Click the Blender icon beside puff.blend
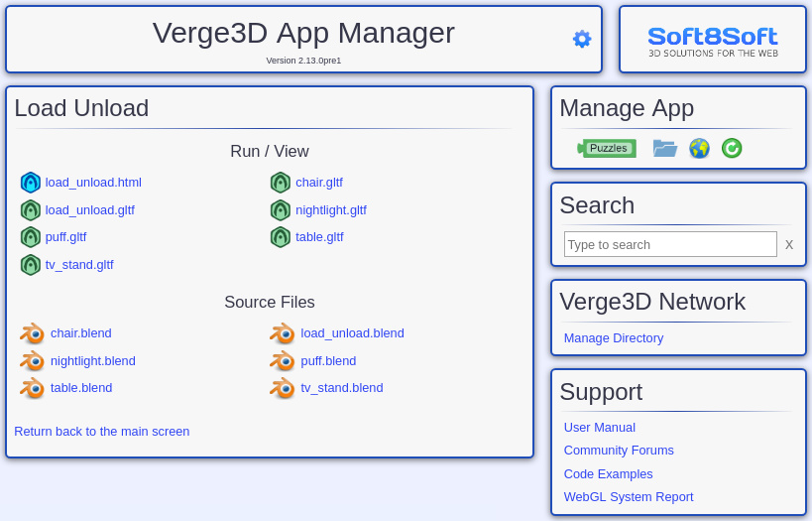 [283, 361]
